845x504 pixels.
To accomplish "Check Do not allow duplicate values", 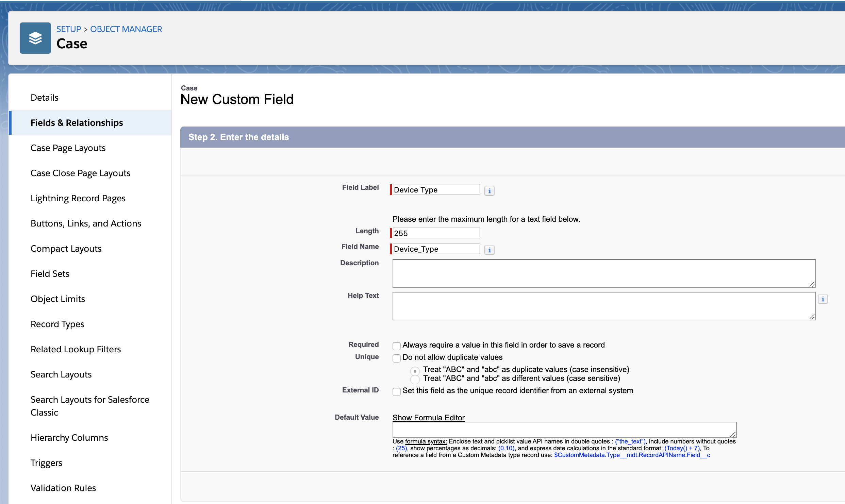I will pos(396,358).
